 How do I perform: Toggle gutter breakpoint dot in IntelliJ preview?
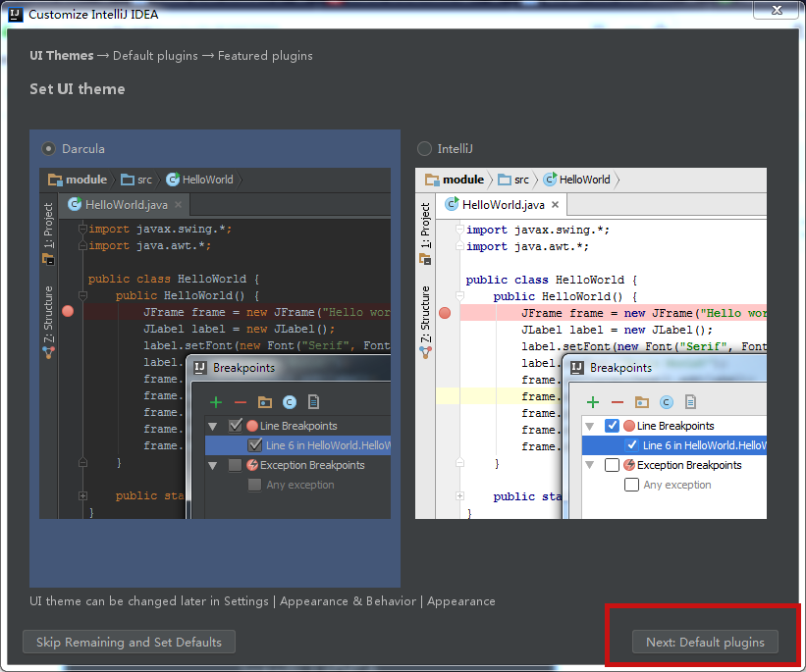coord(445,313)
